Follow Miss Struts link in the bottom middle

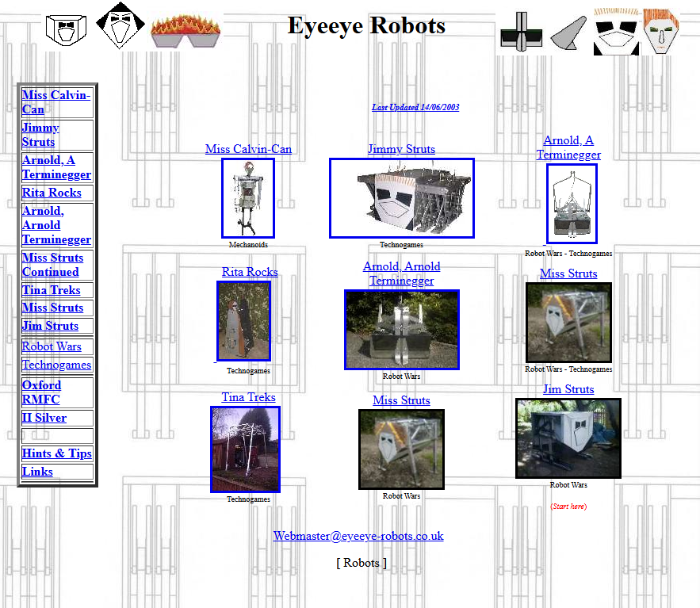pos(401,400)
